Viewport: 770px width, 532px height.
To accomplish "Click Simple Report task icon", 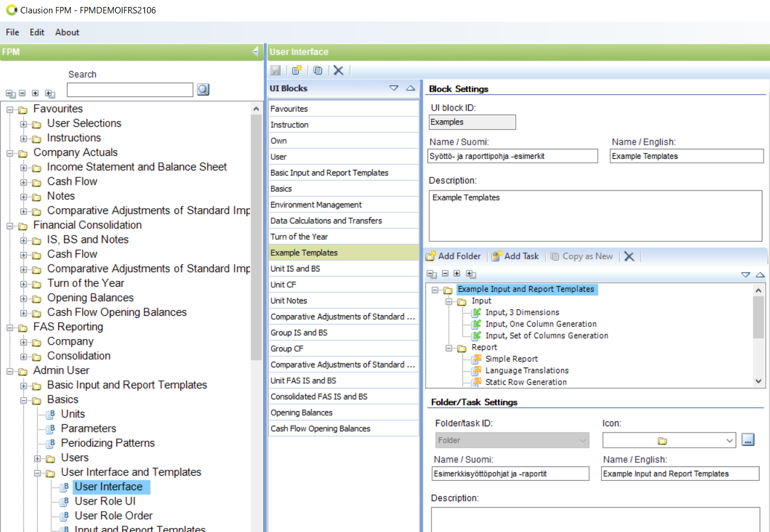I will [x=477, y=359].
